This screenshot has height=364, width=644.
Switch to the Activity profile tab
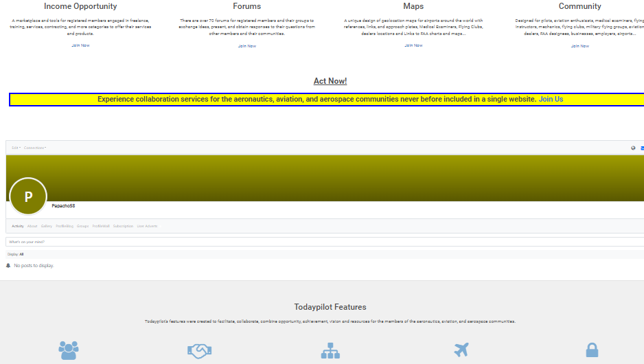(x=18, y=226)
